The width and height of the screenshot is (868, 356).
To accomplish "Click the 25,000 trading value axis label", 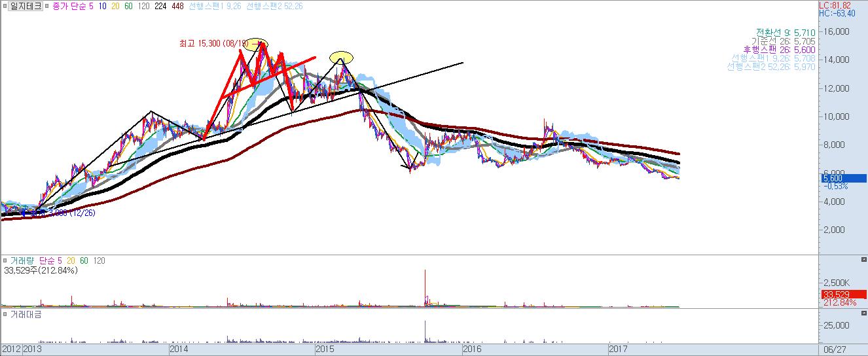I will (838, 325).
